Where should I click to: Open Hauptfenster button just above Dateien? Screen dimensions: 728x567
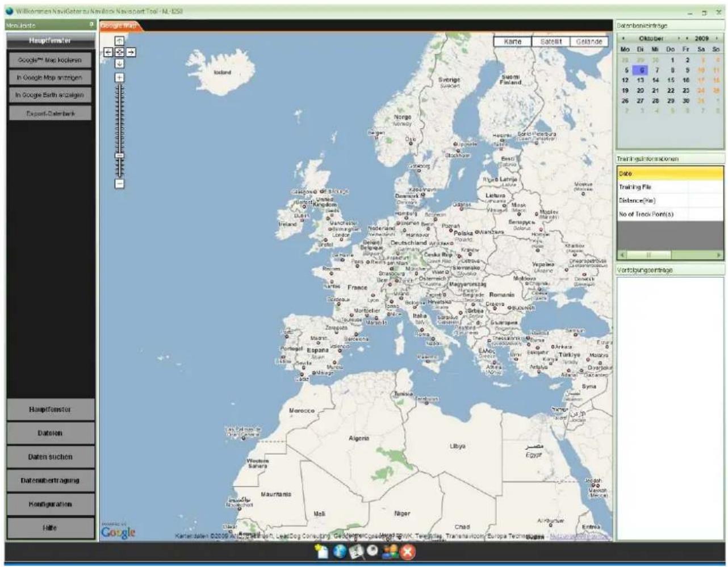click(51, 410)
